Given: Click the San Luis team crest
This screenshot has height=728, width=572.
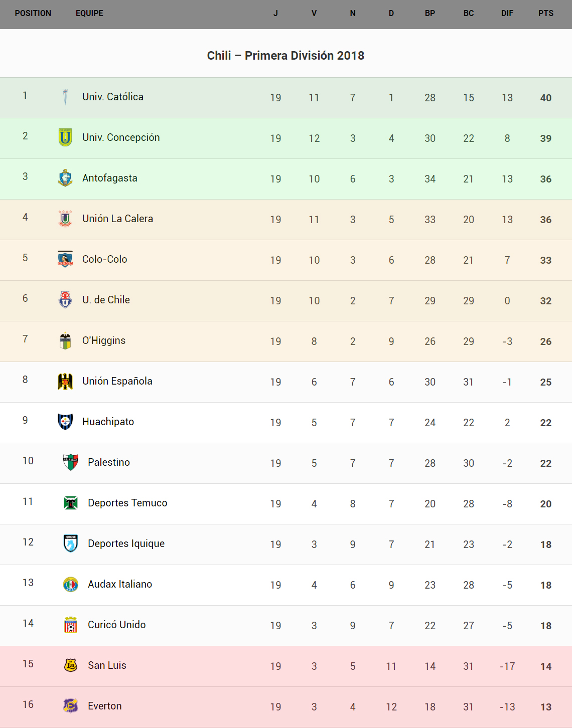Looking at the screenshot, I should 71,665.
